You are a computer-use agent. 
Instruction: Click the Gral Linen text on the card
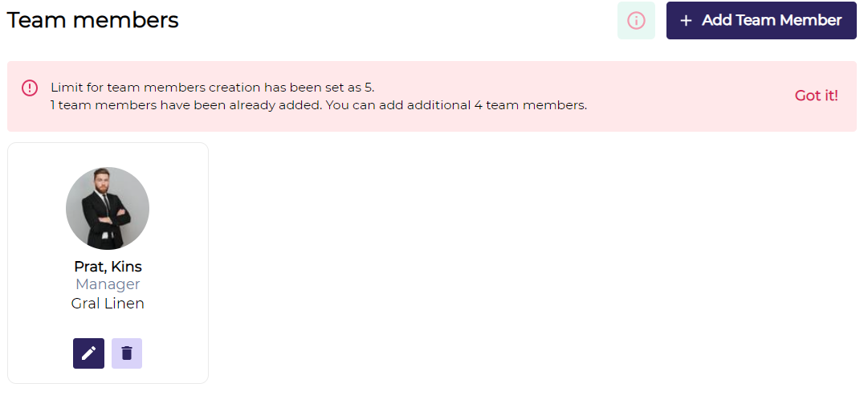[108, 304]
